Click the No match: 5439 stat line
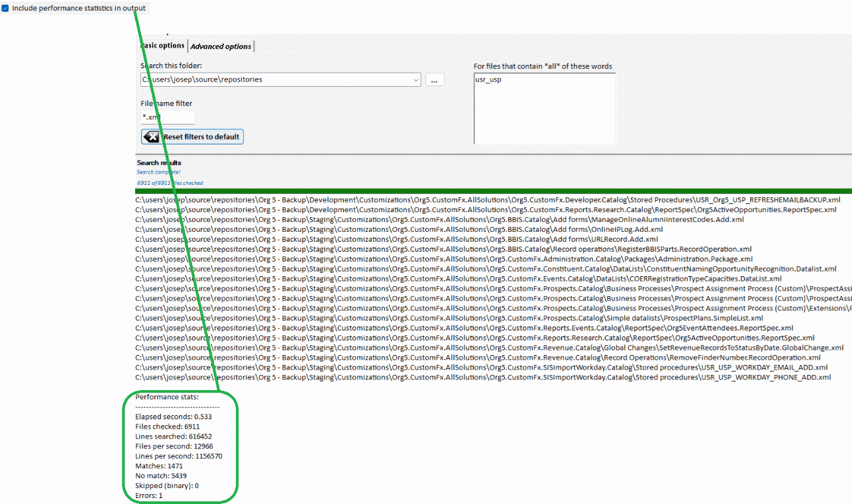 click(161, 476)
